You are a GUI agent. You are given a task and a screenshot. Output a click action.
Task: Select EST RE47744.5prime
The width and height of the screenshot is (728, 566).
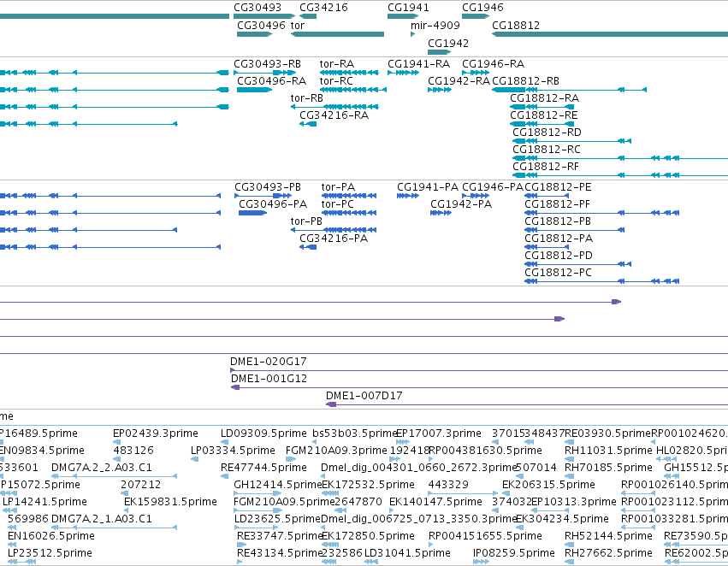point(263,469)
